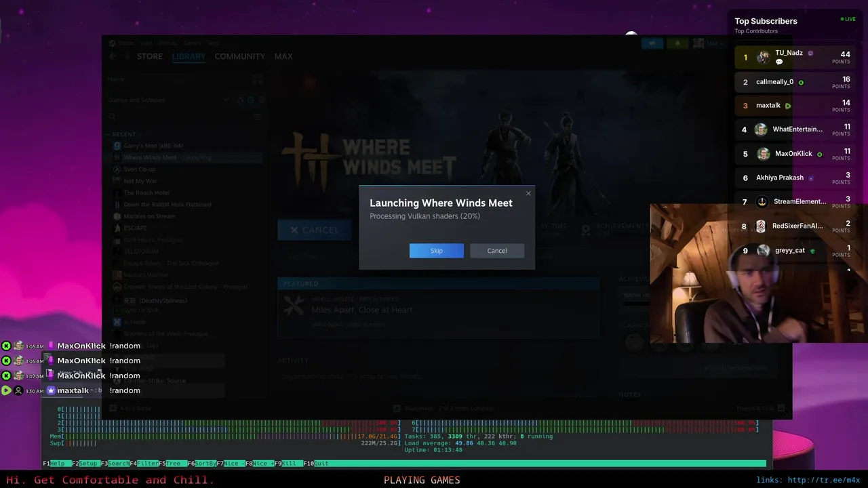Click F1 Help in htop bar
Screen dimensions: 868x488
click(x=58, y=464)
